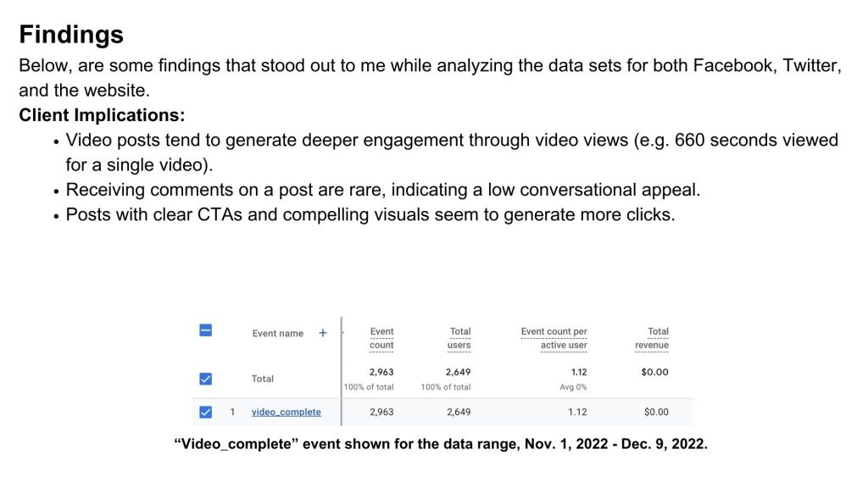The height and width of the screenshot is (488, 868).
Task: Click the Event name column header
Action: [x=277, y=334]
